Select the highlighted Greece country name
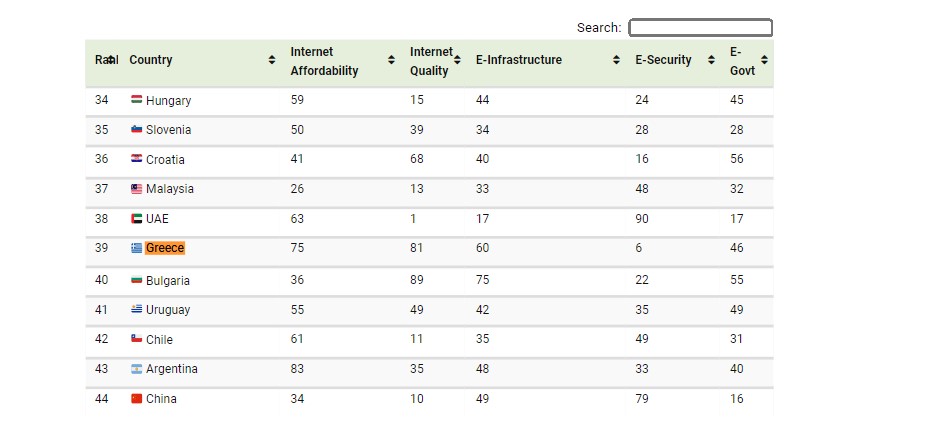This screenshot has width=932, height=430. click(x=165, y=248)
